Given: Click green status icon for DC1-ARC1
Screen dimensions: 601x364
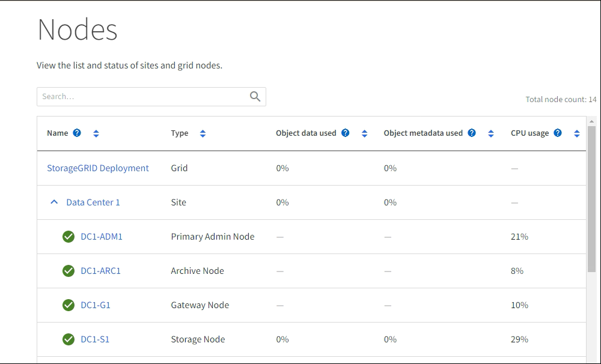Looking at the screenshot, I should click(69, 271).
